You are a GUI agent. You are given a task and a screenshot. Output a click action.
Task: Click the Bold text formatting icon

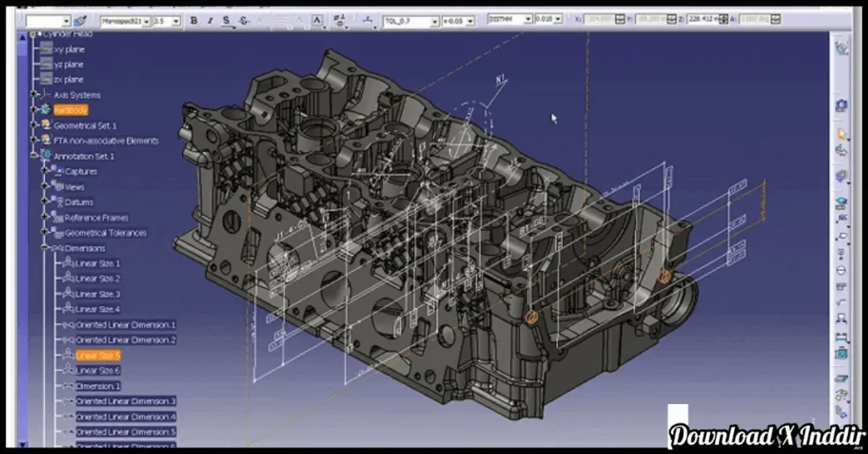click(194, 20)
